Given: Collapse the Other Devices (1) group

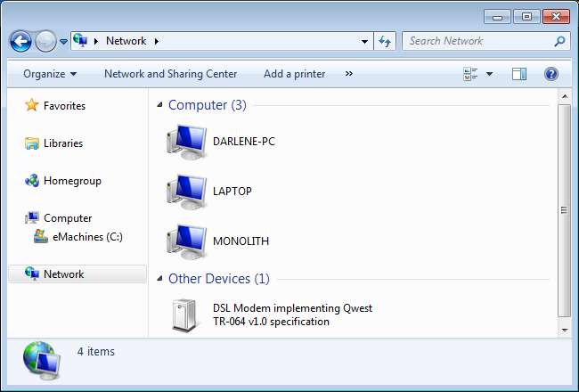Looking at the screenshot, I should point(159,279).
